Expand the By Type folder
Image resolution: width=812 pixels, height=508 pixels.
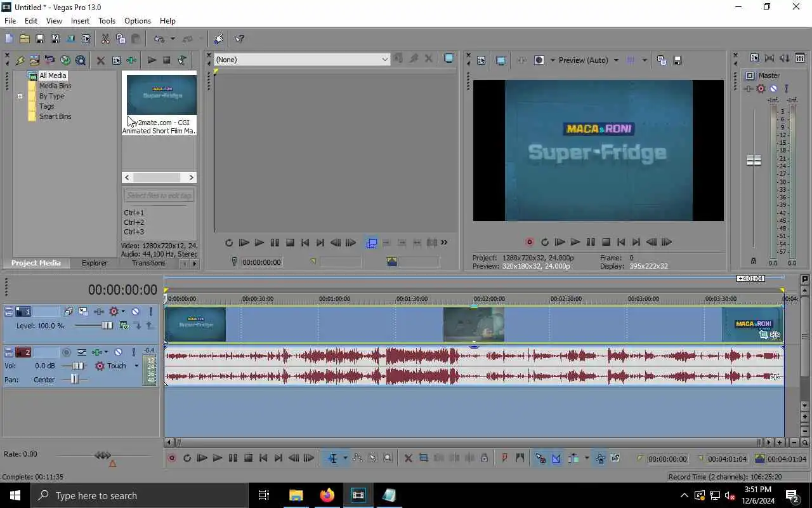pos(20,96)
